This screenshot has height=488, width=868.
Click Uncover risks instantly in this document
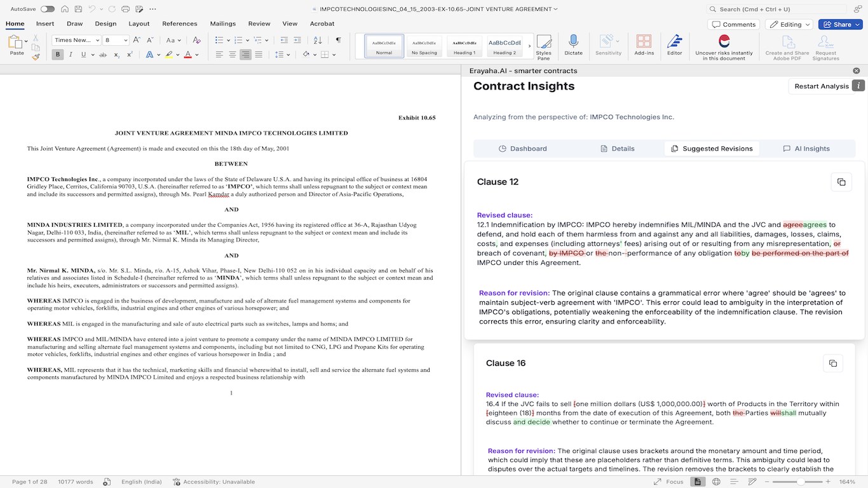point(724,48)
